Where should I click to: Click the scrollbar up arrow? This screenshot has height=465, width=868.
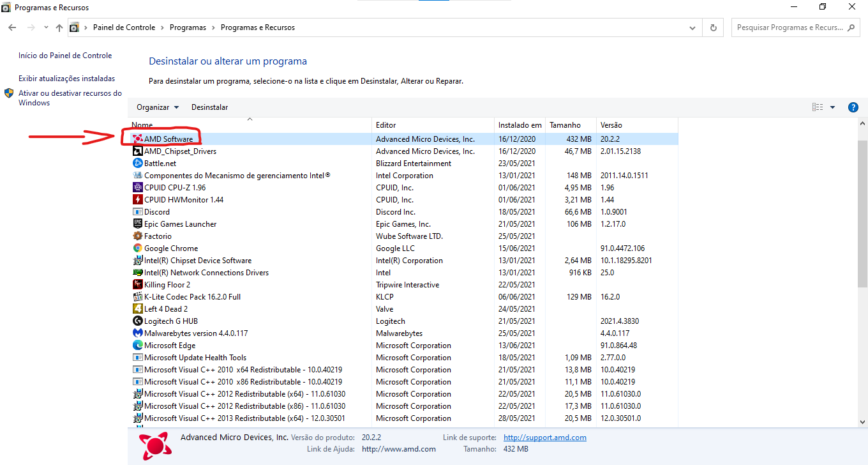click(862, 125)
